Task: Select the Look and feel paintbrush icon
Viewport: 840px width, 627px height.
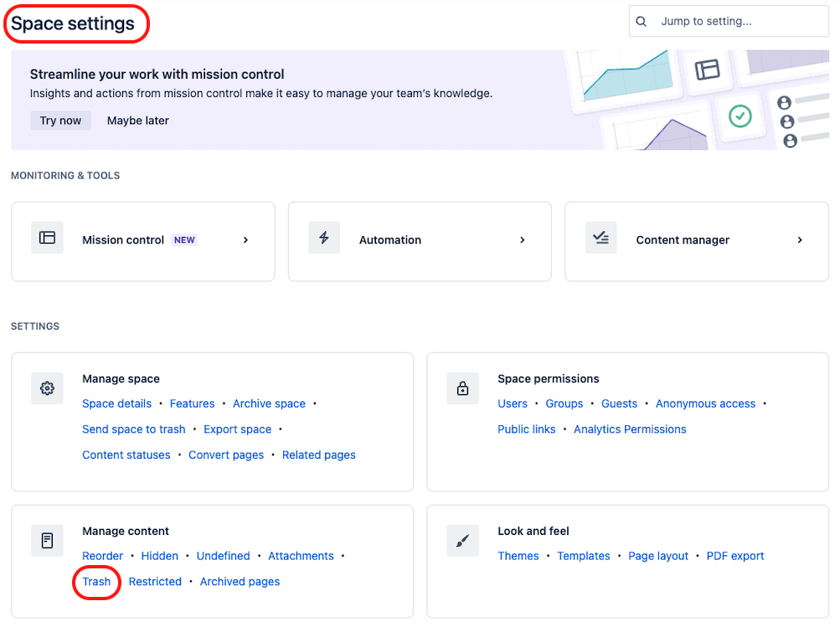Action: tap(462, 540)
